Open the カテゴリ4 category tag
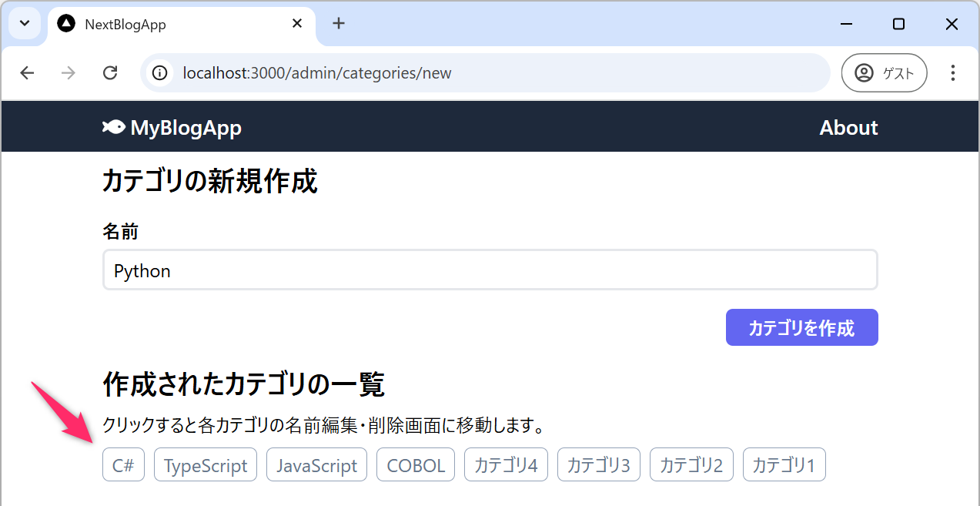 point(506,465)
